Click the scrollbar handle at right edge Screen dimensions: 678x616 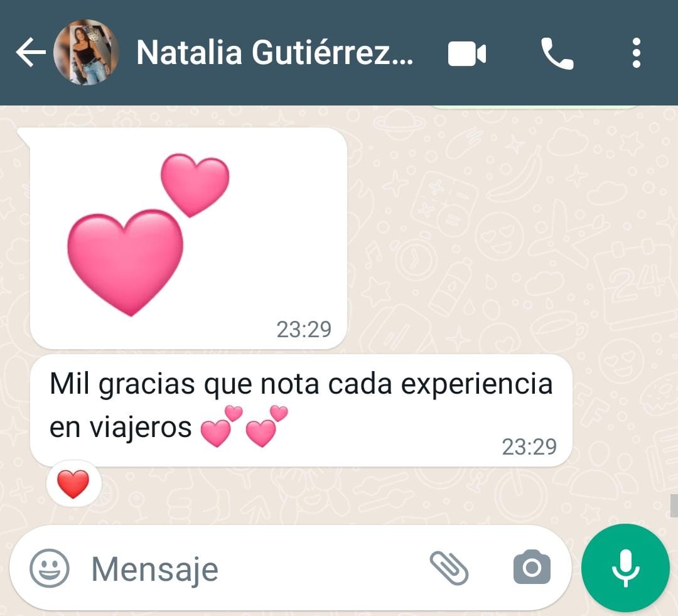pos(674,505)
